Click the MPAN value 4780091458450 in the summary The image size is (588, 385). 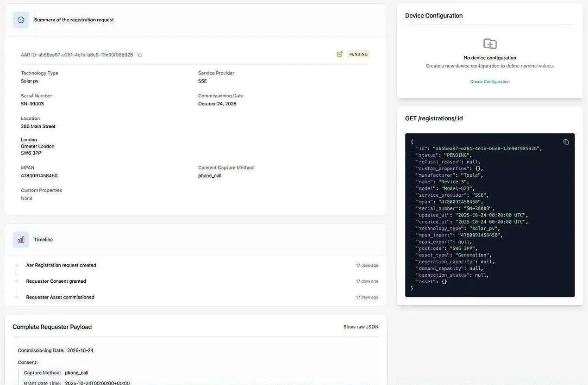pos(39,176)
